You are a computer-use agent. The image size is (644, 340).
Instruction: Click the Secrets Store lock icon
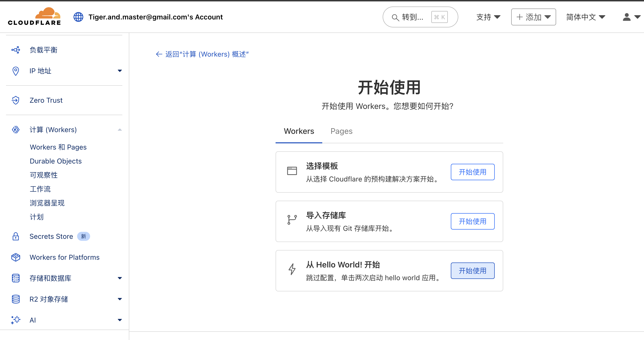pos(15,236)
